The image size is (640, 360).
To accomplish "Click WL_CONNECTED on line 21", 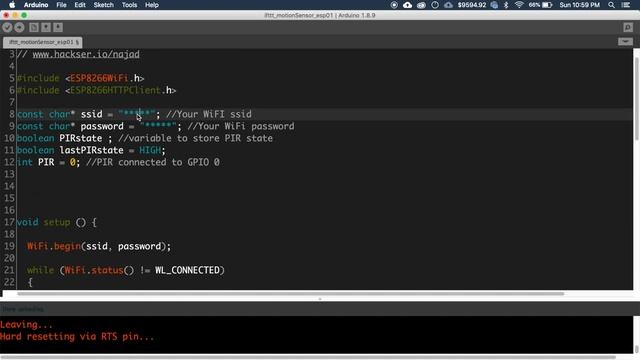I will pyautogui.click(x=187, y=270).
